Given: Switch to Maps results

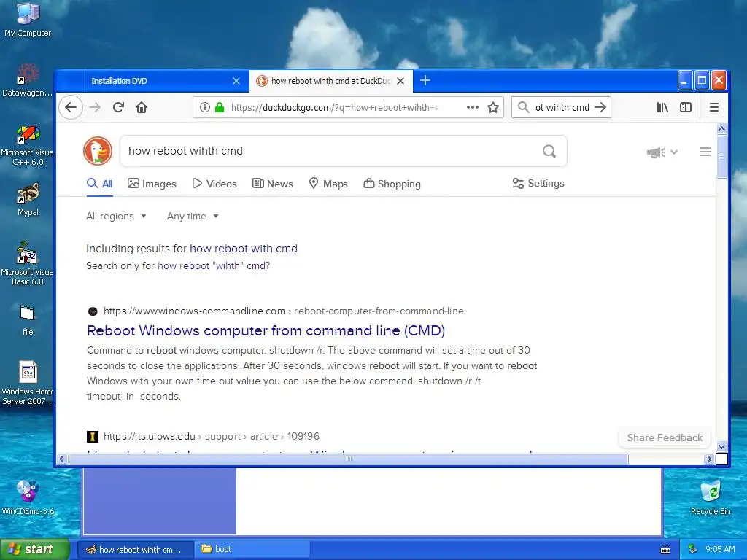Looking at the screenshot, I should tap(328, 184).
